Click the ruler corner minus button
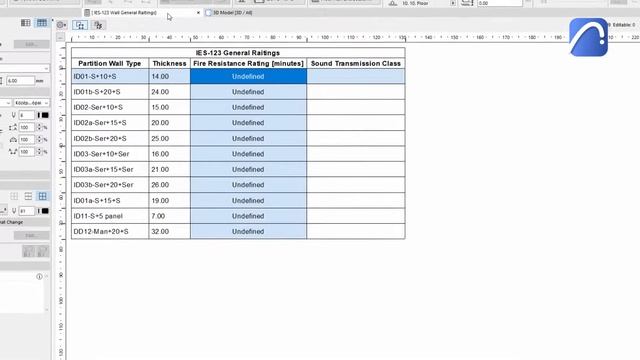This screenshot has height=360, width=640. [x=60, y=38]
